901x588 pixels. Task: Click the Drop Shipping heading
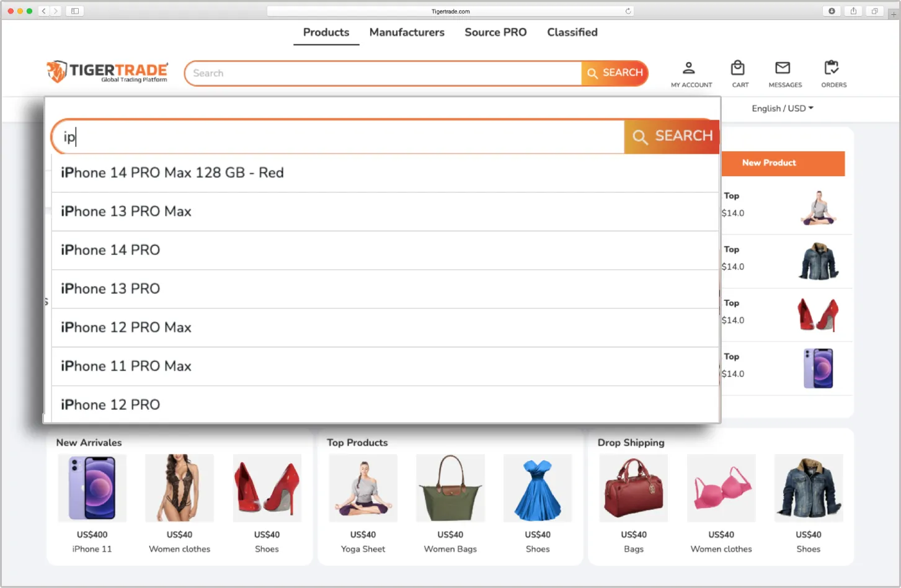(x=631, y=443)
